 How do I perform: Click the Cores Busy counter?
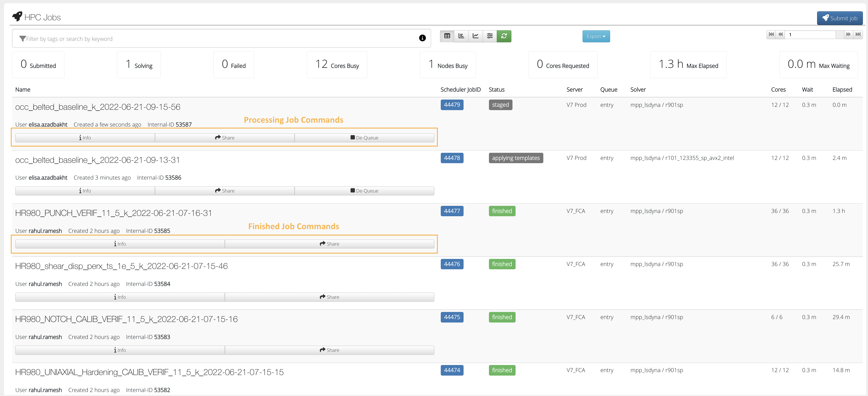click(x=337, y=65)
